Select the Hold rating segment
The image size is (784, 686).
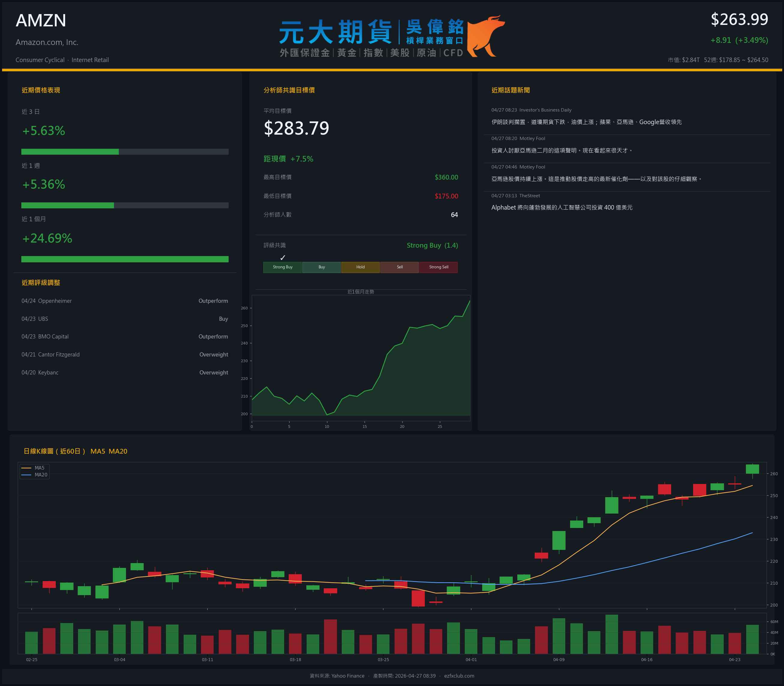360,267
